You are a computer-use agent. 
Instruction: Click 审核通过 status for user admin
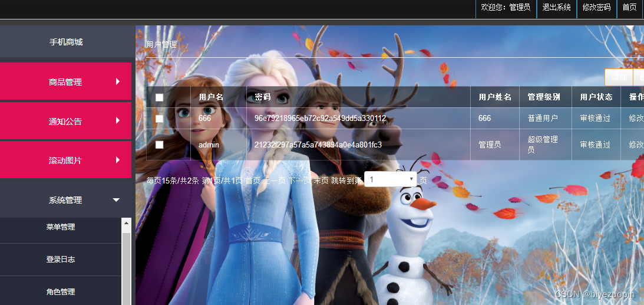(x=595, y=145)
